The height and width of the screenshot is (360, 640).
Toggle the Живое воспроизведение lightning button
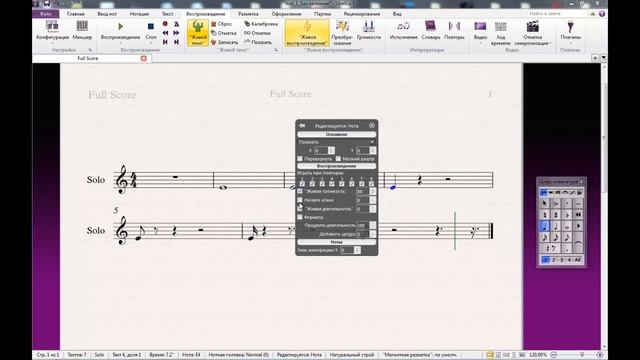(x=307, y=33)
